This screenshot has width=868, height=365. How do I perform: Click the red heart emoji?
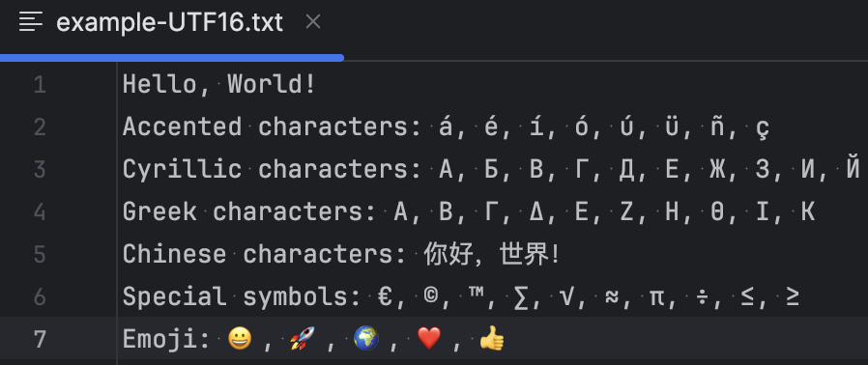(429, 339)
